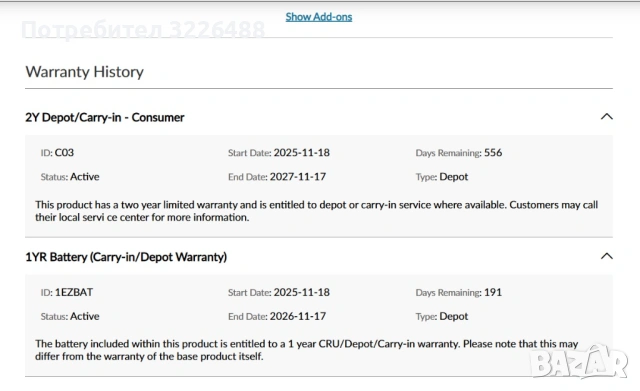Select Status Active in the 1EZBAT section
The image size is (640, 391).
[x=84, y=316]
